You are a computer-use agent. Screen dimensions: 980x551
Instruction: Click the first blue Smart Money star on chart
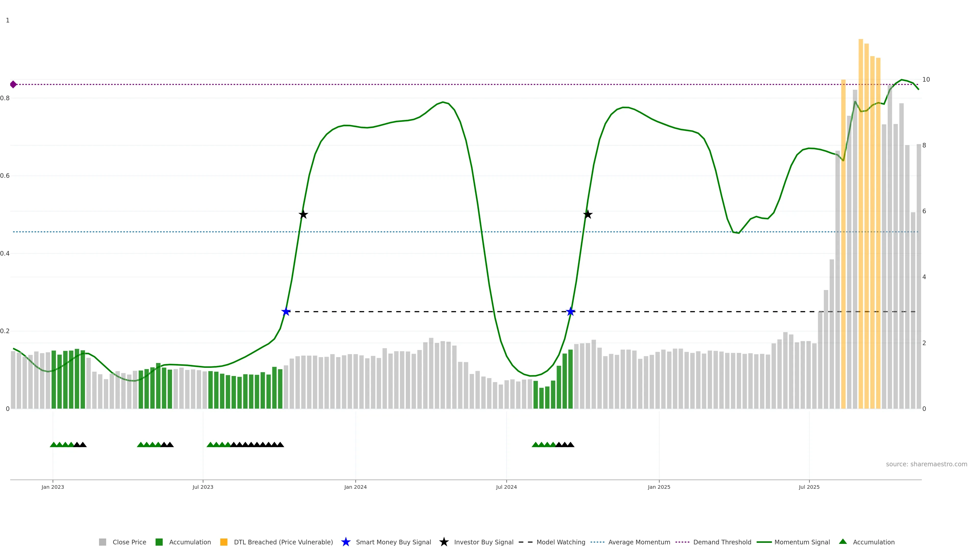[286, 312]
